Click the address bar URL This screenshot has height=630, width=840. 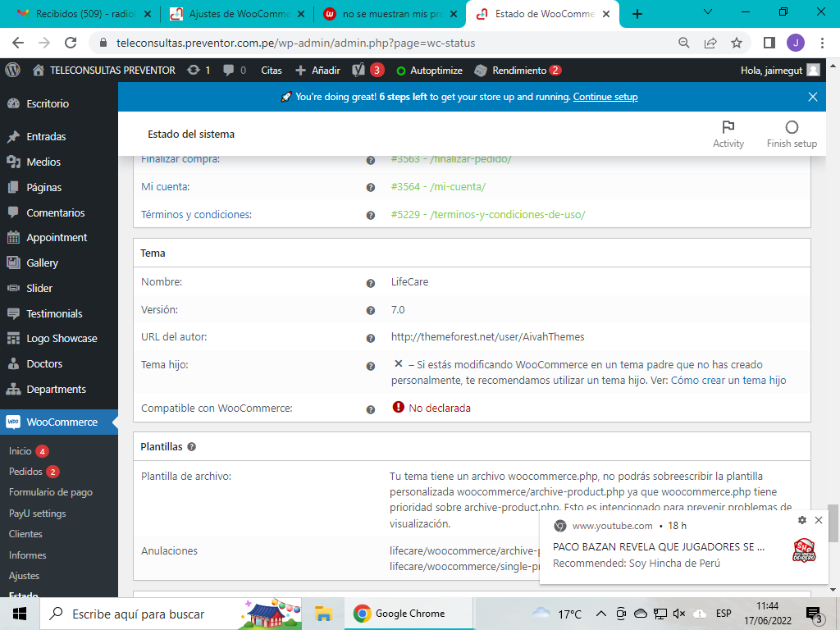pos(295,43)
